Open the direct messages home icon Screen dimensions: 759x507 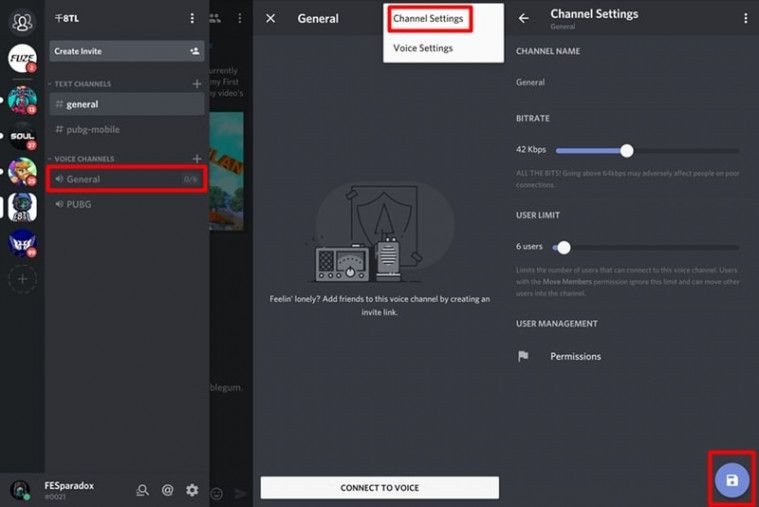point(22,21)
